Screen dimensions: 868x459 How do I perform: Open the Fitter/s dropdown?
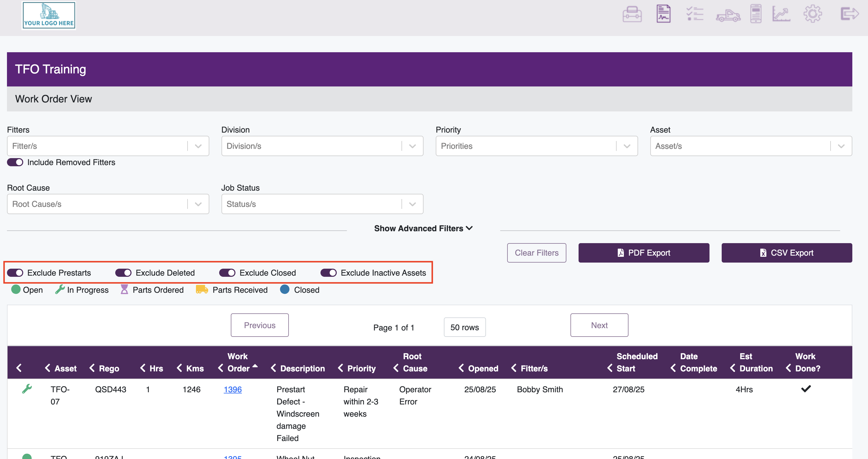tap(108, 146)
